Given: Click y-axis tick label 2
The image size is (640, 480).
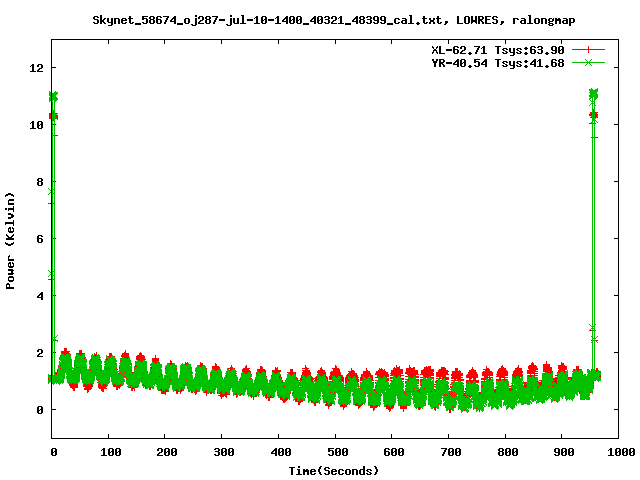Looking at the screenshot, I should (x=40, y=353).
